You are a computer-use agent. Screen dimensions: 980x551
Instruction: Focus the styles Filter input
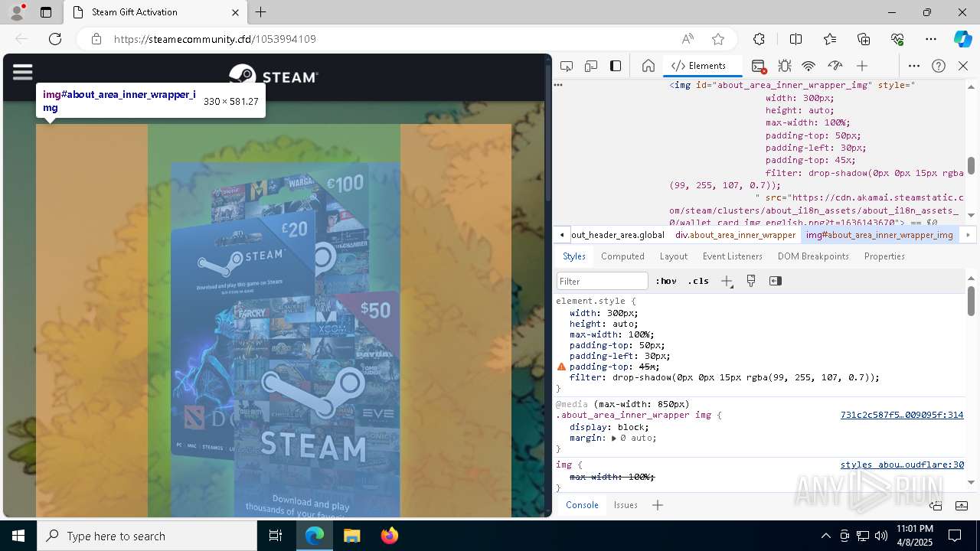tap(603, 281)
